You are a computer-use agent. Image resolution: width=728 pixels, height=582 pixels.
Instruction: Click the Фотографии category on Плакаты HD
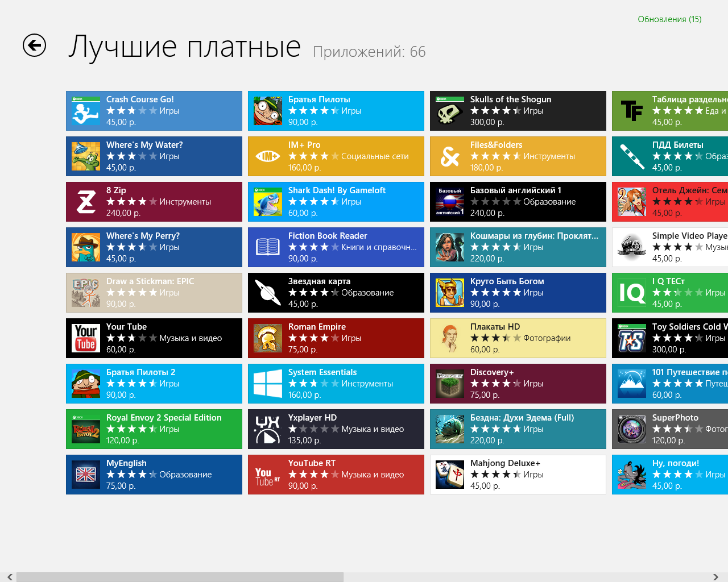tap(547, 338)
